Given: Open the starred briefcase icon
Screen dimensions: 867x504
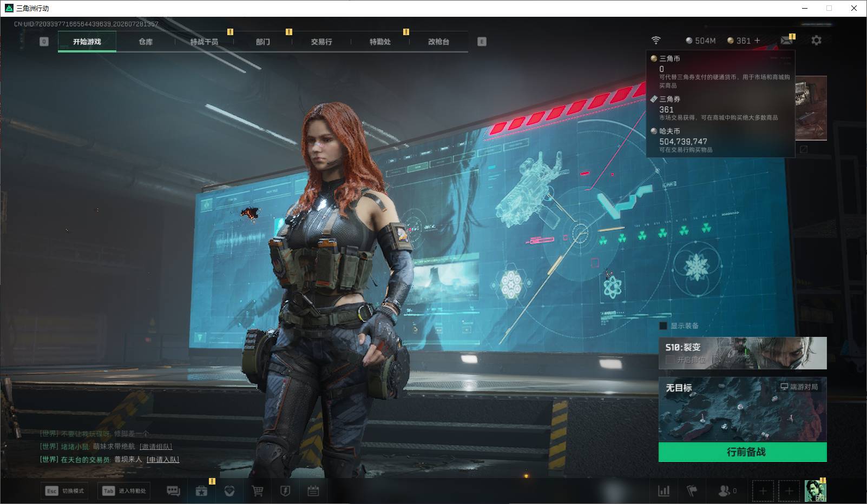Looking at the screenshot, I should coord(201,491).
